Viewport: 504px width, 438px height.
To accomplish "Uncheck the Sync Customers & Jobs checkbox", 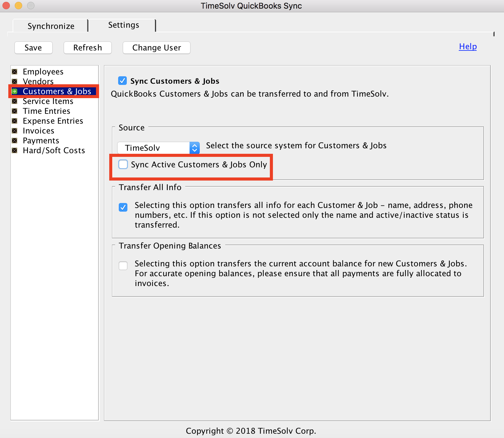I will [122, 81].
